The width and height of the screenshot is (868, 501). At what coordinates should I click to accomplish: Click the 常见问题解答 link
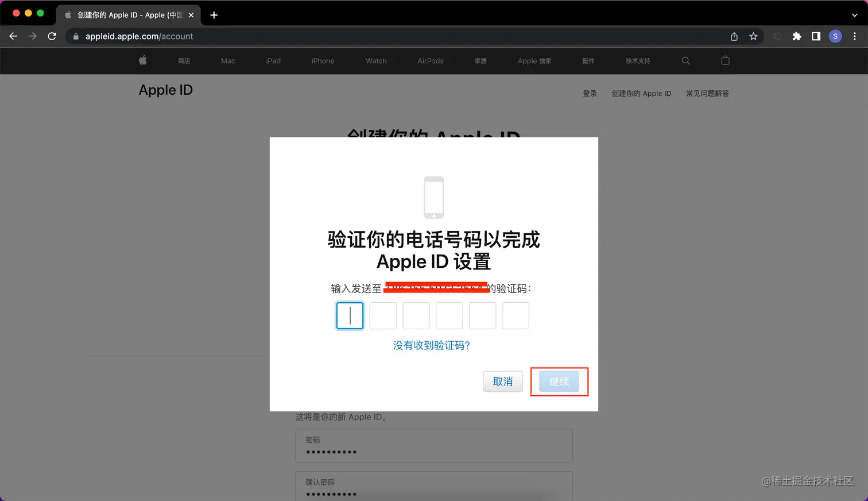pos(707,94)
